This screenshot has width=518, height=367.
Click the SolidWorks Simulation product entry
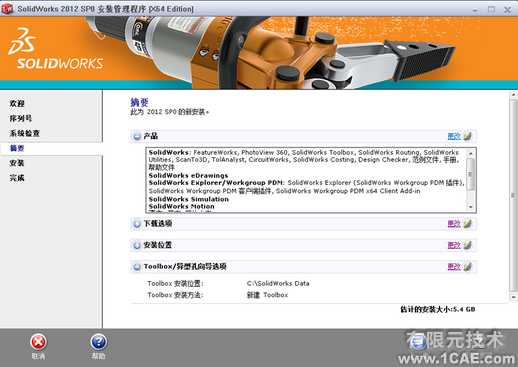[x=189, y=199]
